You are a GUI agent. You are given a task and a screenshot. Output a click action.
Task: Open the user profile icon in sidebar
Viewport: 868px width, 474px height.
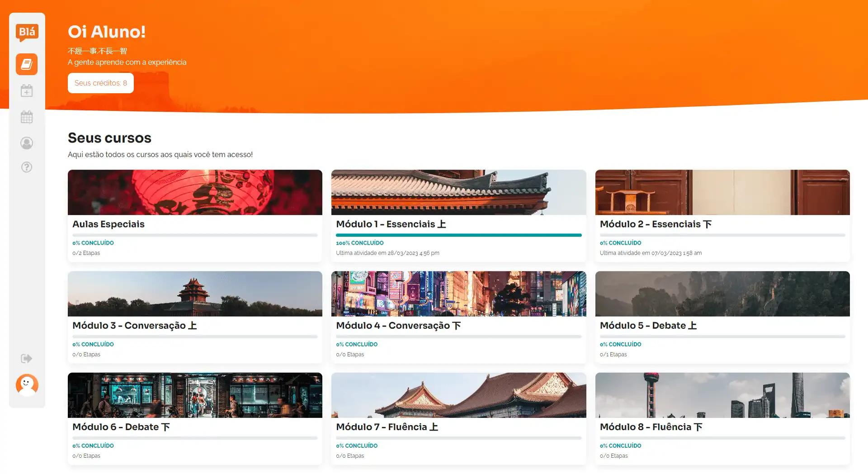pyautogui.click(x=27, y=143)
